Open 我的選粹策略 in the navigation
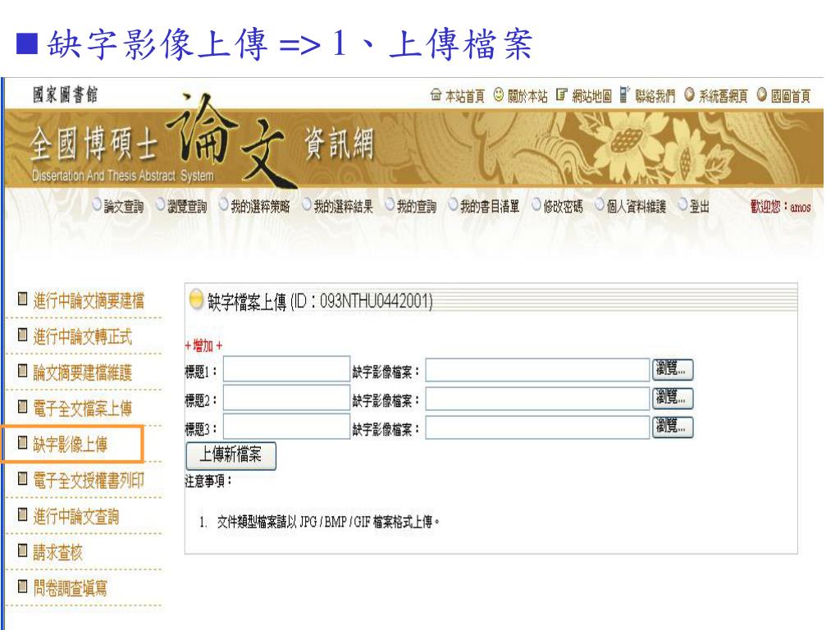Image resolution: width=840 pixels, height=630 pixels. [260, 206]
